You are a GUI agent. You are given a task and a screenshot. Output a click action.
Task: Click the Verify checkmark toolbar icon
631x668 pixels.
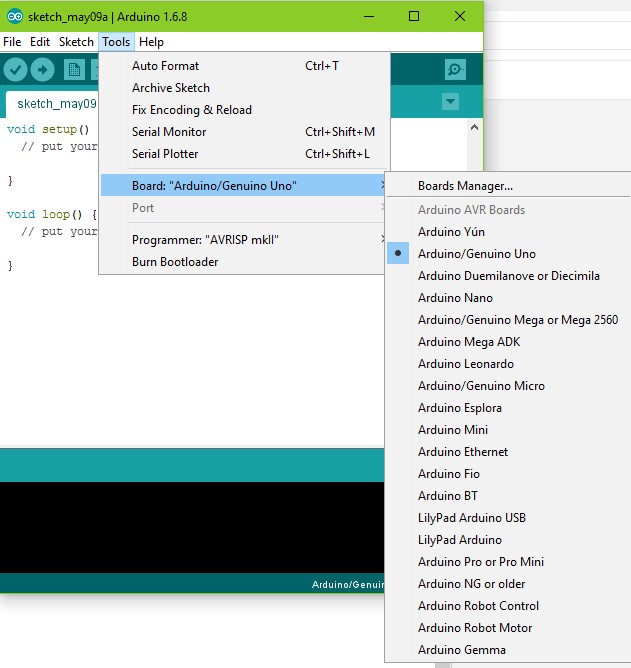(16, 69)
